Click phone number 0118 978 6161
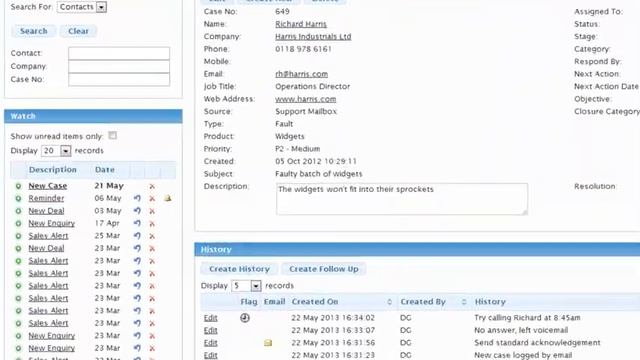The width and height of the screenshot is (640, 360). pyautogui.click(x=303, y=49)
